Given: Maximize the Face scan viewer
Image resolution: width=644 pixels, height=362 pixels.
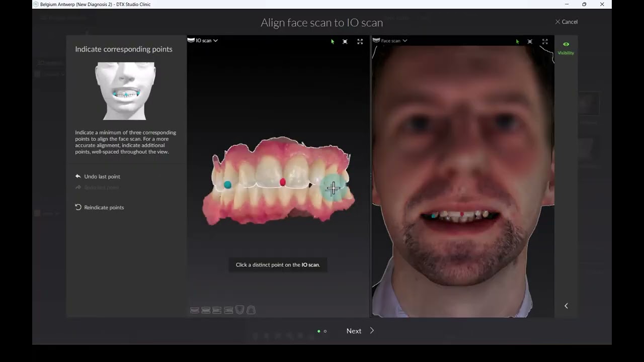Looking at the screenshot, I should pos(545,42).
